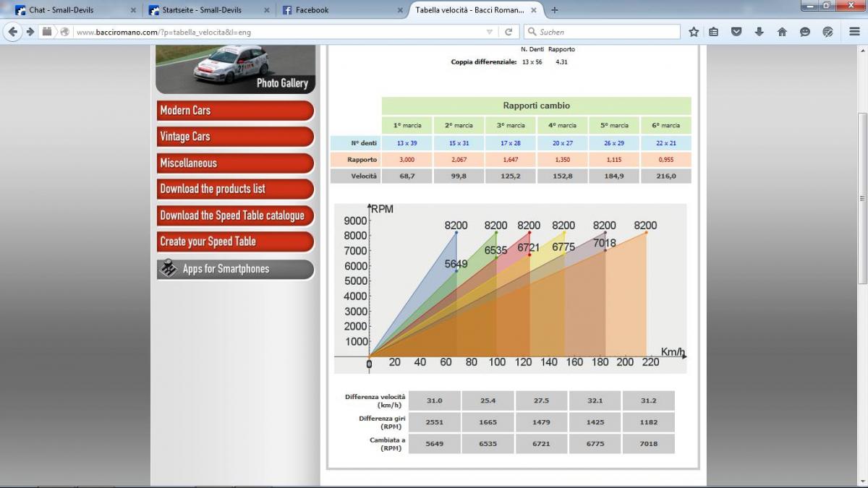Click Create your Speed Table button
This screenshot has height=488, width=868.
tap(235, 241)
